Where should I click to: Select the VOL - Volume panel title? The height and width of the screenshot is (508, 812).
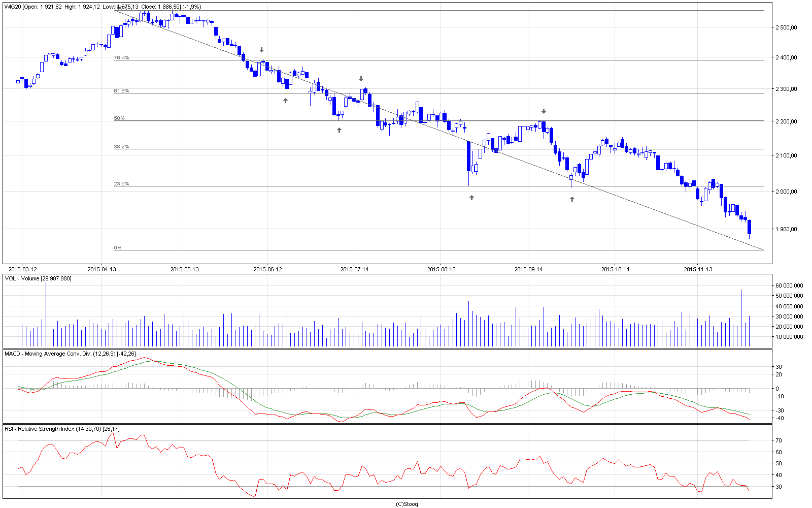pos(38,278)
